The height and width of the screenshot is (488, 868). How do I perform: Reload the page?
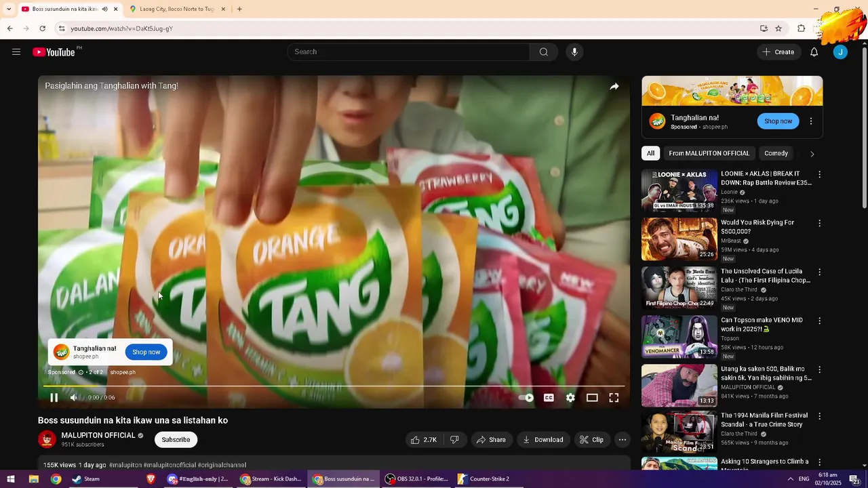click(42, 28)
